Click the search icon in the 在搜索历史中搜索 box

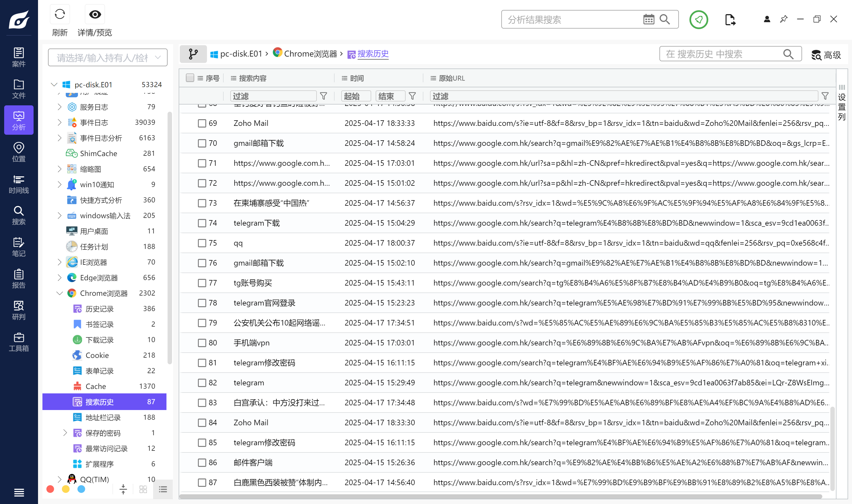pos(788,54)
